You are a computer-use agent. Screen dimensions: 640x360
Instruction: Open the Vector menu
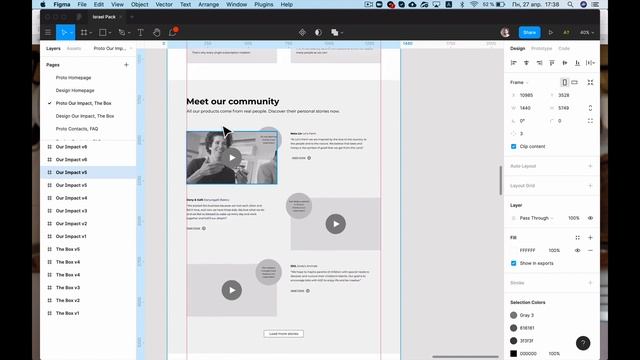point(164,4)
